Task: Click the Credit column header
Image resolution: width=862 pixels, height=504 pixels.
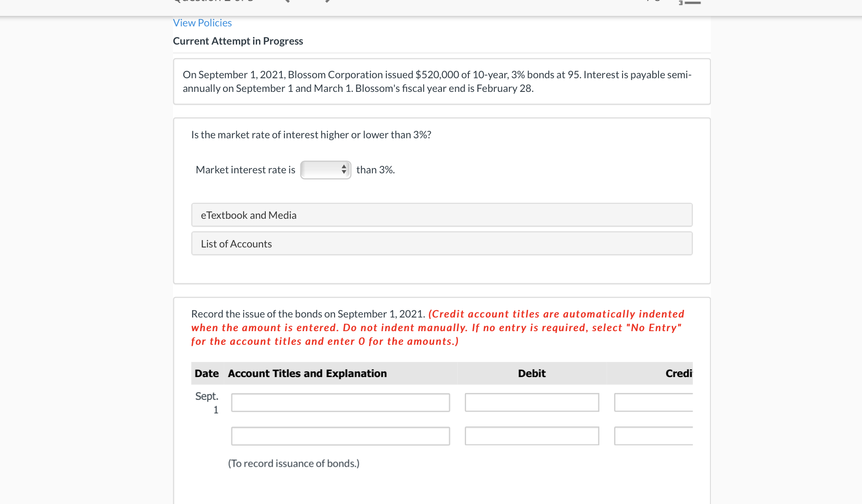Action: pos(679,373)
